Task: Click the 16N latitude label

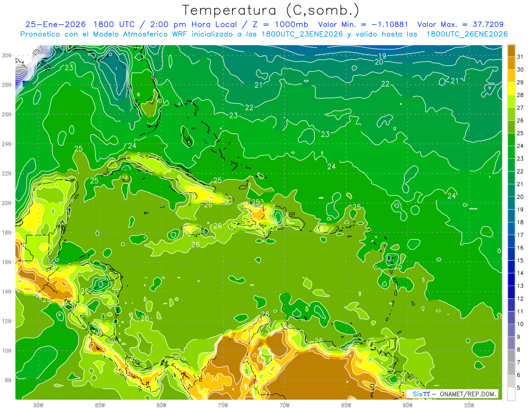Action: pyautogui.click(x=7, y=262)
